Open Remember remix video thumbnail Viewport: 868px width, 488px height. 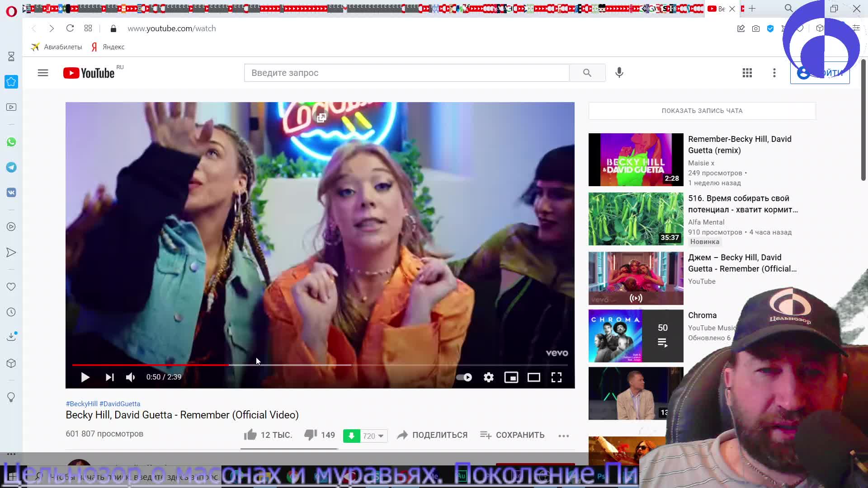tap(636, 160)
